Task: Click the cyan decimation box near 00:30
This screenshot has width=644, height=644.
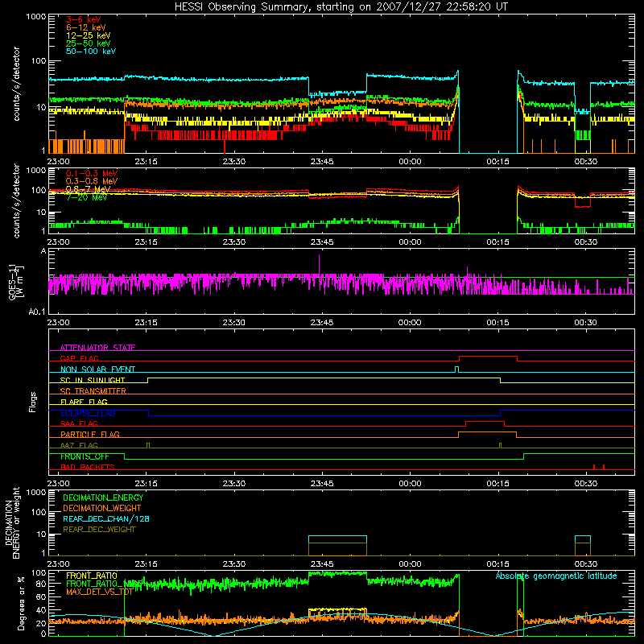Action: pos(582,539)
